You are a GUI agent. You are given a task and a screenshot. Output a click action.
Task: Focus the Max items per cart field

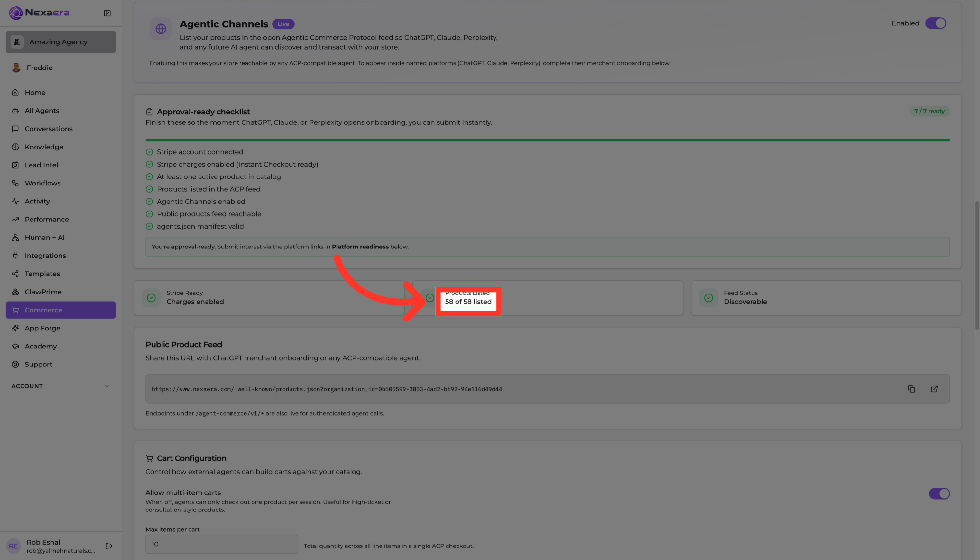[x=222, y=544]
